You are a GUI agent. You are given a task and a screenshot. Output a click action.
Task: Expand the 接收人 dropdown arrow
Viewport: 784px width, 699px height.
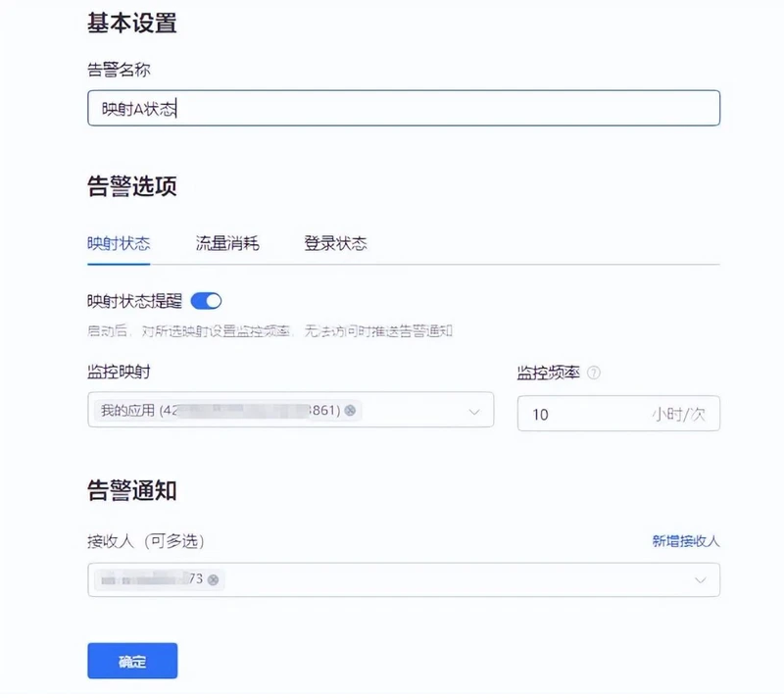tap(701, 580)
